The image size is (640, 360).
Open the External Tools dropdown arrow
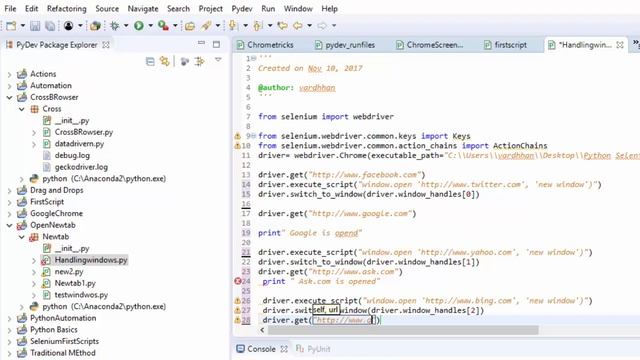[x=175, y=26]
